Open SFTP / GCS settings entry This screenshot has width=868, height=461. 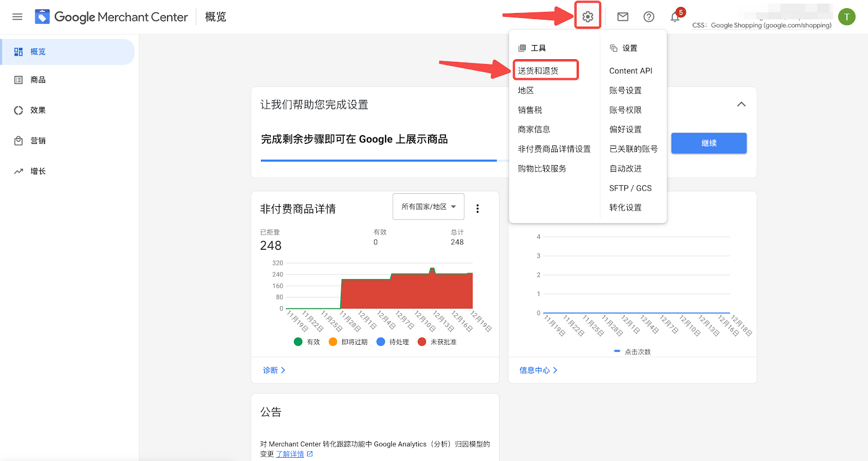tap(630, 188)
